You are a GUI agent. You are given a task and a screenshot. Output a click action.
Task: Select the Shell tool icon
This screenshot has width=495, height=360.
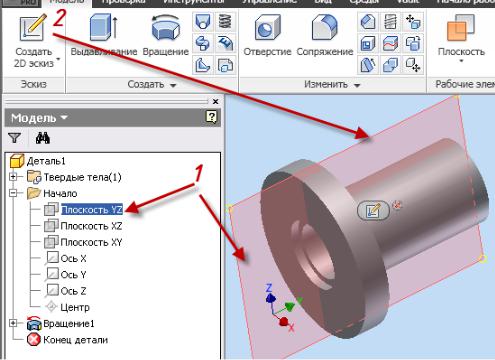(368, 43)
